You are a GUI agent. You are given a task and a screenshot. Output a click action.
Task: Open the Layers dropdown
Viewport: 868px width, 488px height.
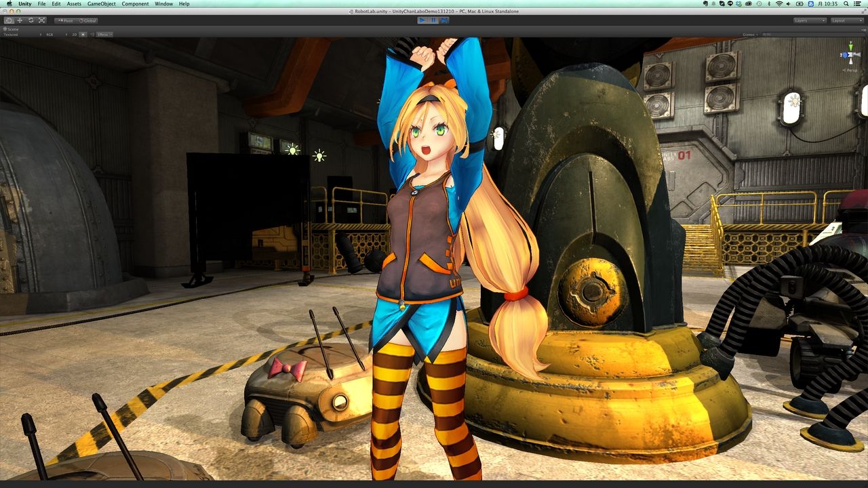click(x=810, y=20)
